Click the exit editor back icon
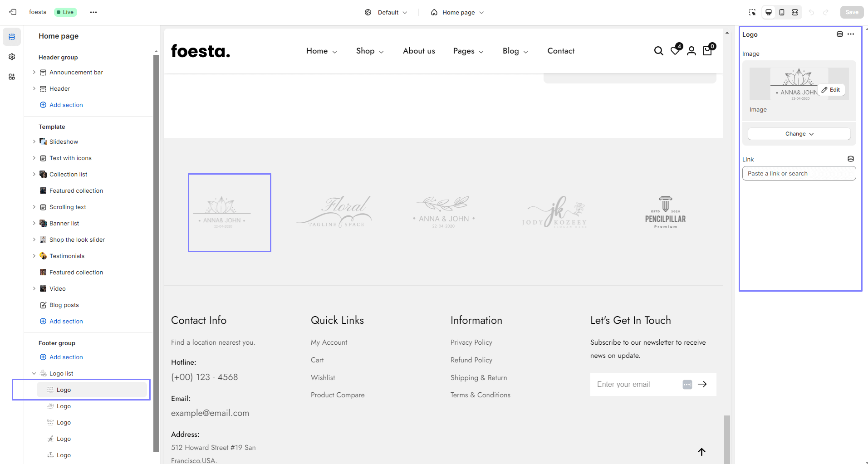868x464 pixels. (13, 12)
